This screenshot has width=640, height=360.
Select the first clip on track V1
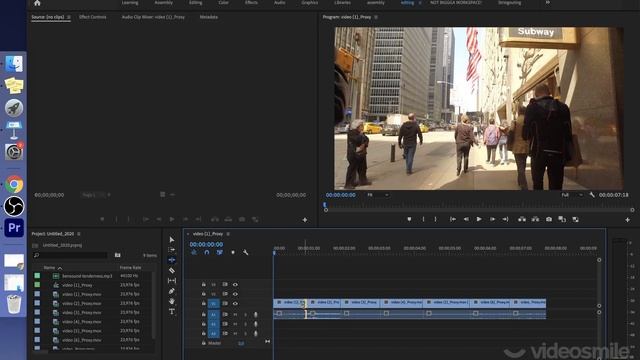[290, 303]
